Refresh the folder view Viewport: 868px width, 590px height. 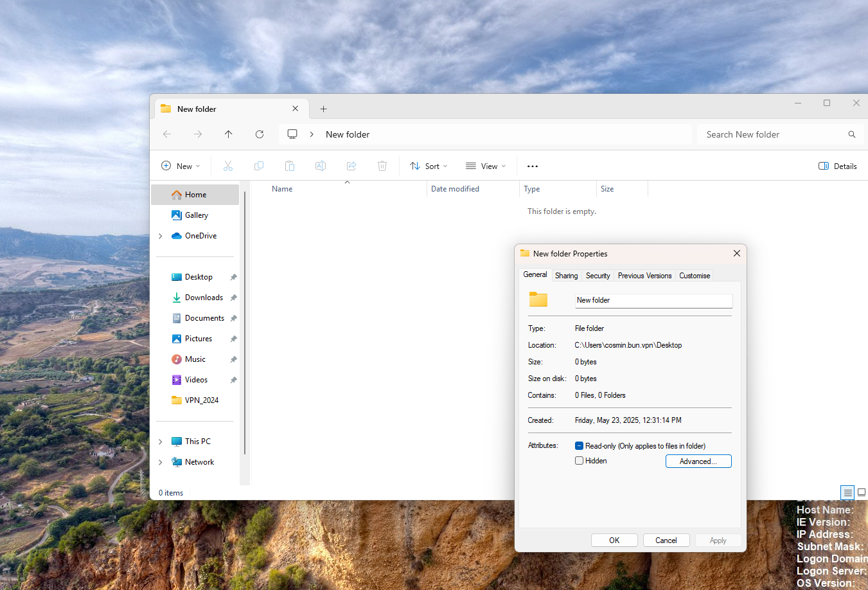coord(260,134)
